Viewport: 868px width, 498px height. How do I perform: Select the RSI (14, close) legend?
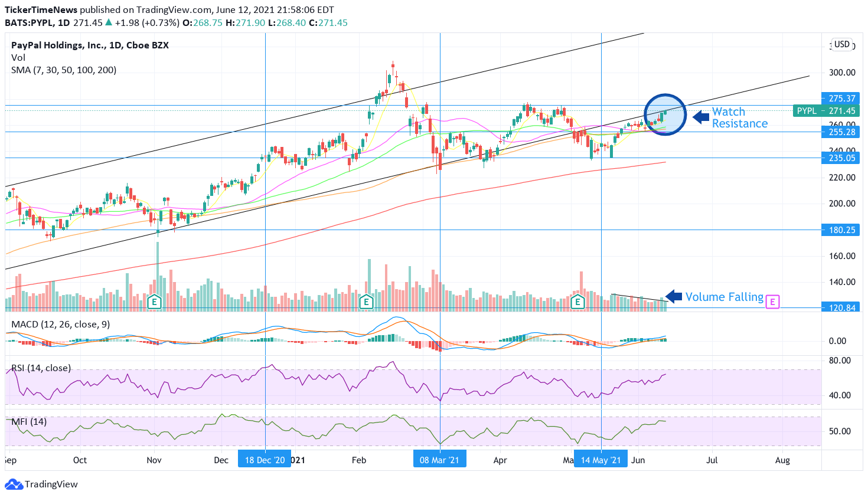41,368
